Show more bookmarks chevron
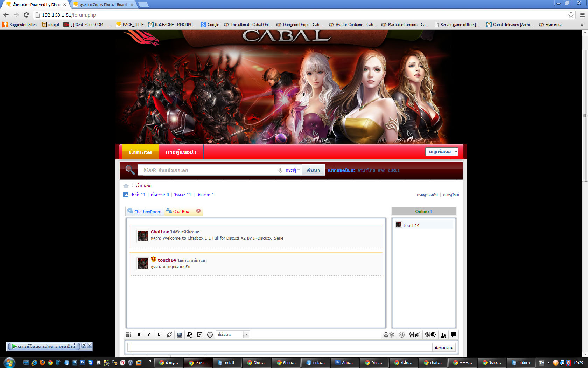 coord(582,25)
